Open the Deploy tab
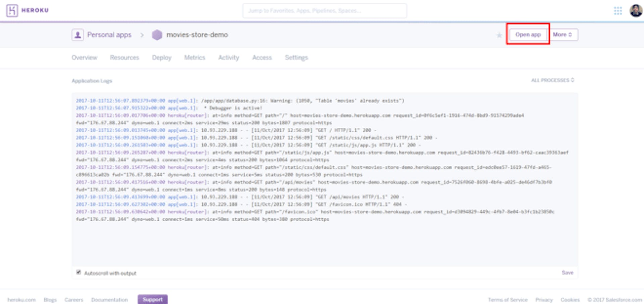Viewport: 644px width, 304px height. [x=162, y=57]
